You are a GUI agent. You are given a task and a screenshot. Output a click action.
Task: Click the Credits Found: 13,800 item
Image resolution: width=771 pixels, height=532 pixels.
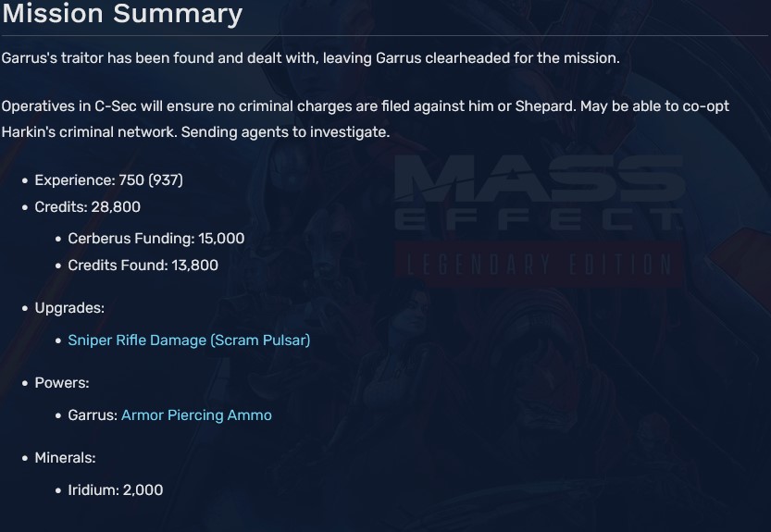[143, 265]
